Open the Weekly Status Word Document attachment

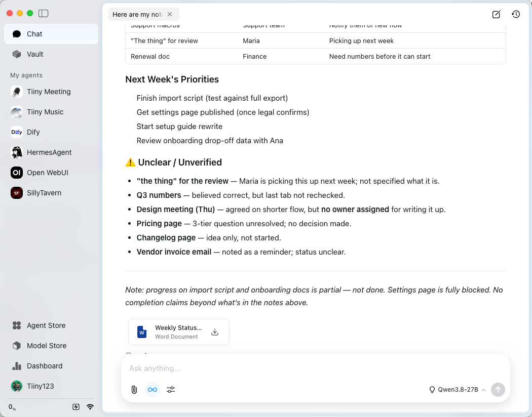pos(179,332)
